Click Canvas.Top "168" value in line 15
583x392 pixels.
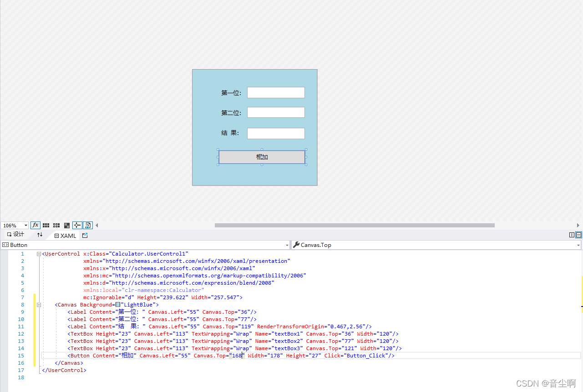[237, 356]
